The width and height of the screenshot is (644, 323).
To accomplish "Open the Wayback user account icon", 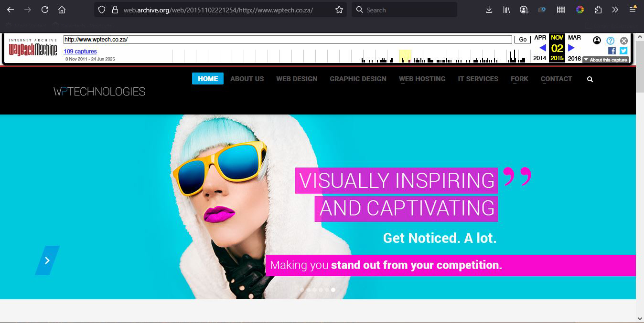I will pos(597,41).
